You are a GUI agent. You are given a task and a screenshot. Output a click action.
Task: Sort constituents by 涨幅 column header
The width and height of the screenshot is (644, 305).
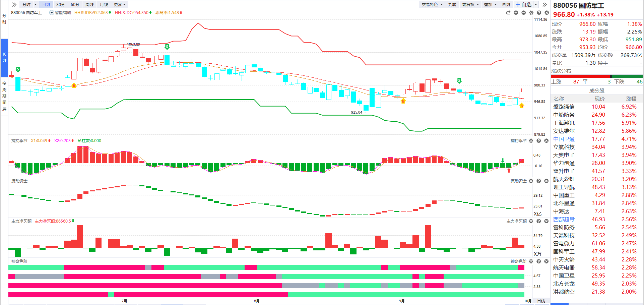pos(631,99)
